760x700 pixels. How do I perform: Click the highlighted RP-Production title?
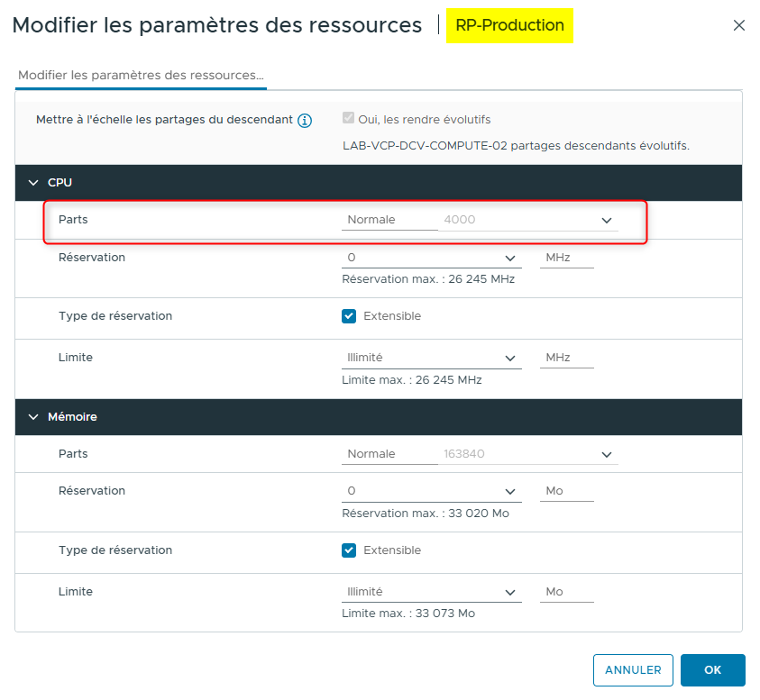[509, 26]
